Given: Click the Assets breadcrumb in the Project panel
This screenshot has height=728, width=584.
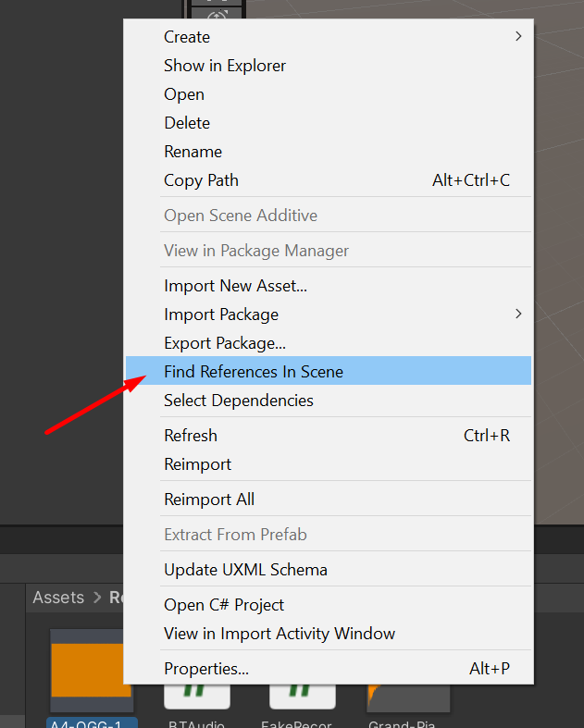Looking at the screenshot, I should (58, 598).
